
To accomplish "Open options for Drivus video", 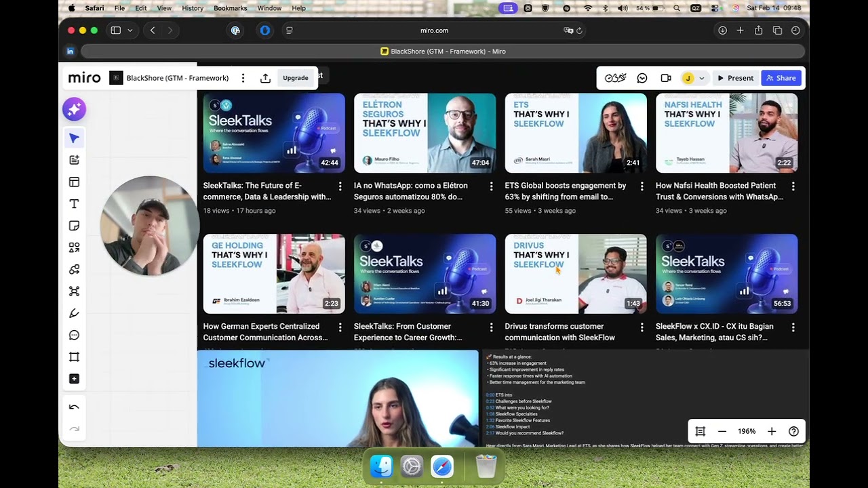I will tap(642, 327).
